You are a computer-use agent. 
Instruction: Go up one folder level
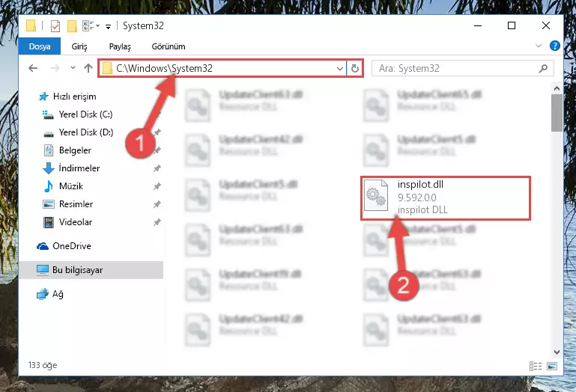pos(88,68)
